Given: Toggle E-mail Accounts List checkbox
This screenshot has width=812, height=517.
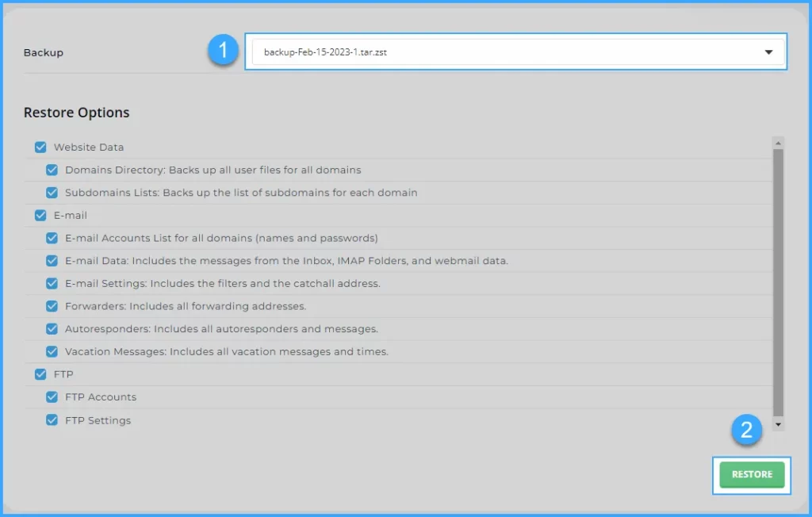Looking at the screenshot, I should click(x=52, y=238).
